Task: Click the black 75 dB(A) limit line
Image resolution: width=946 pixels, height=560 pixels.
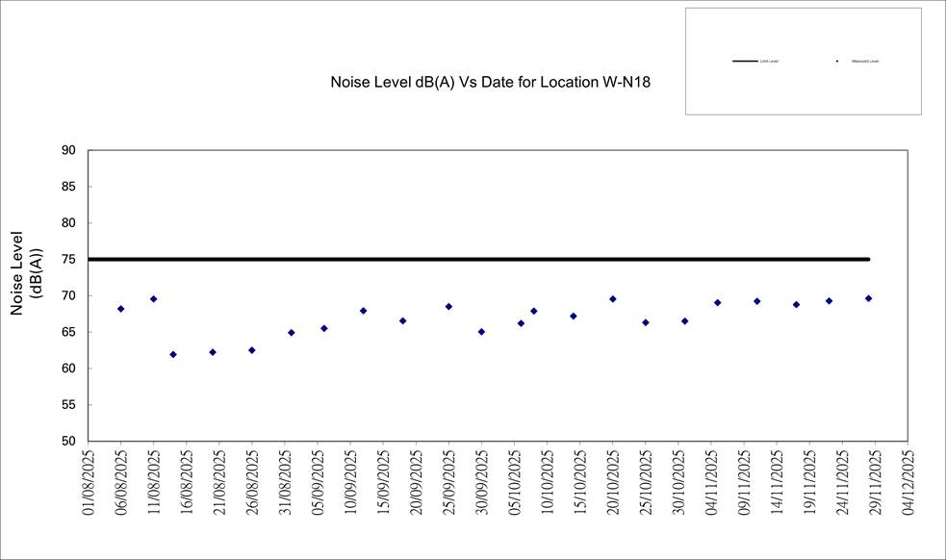Action: (481, 259)
